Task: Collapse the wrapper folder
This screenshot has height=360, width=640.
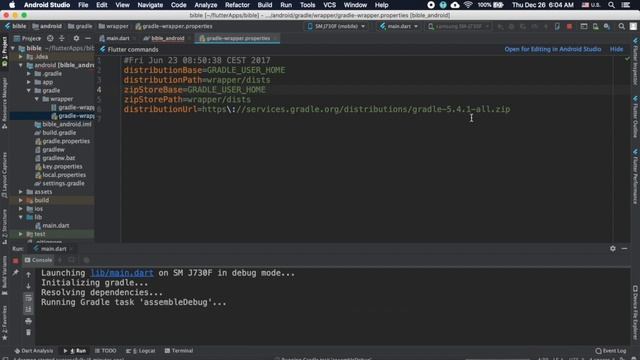Action: pos(37,99)
